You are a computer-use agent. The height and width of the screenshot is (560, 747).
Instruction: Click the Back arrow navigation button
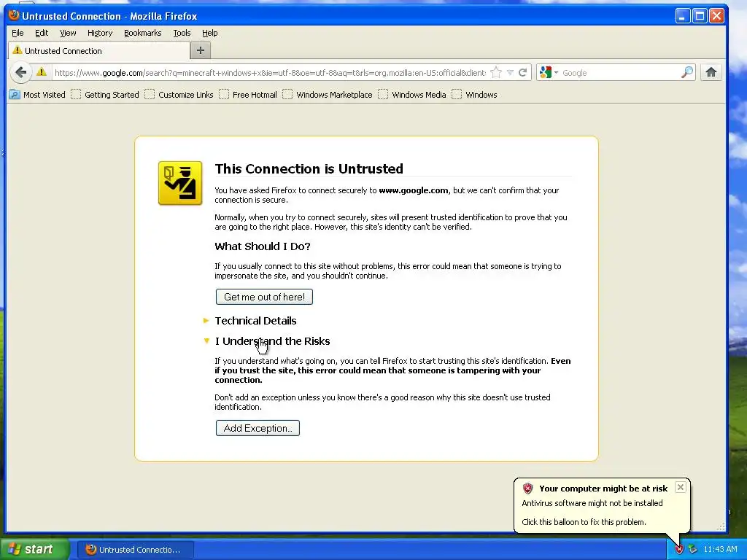click(20, 72)
